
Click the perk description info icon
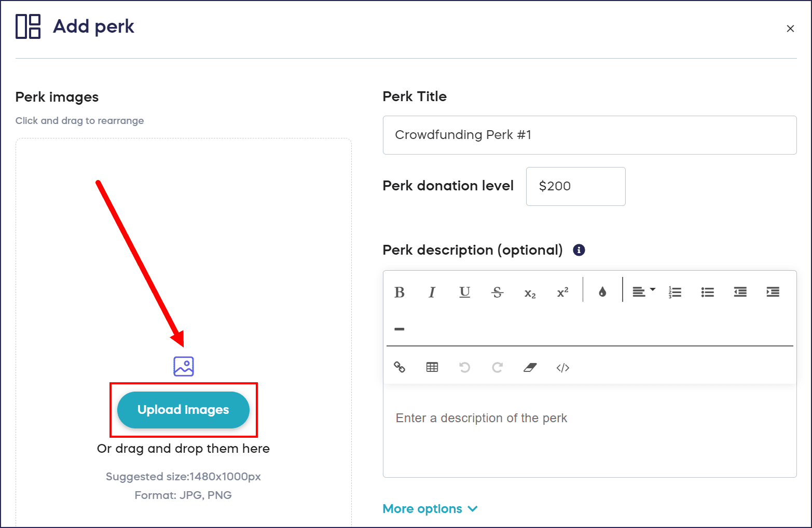pyautogui.click(x=579, y=250)
